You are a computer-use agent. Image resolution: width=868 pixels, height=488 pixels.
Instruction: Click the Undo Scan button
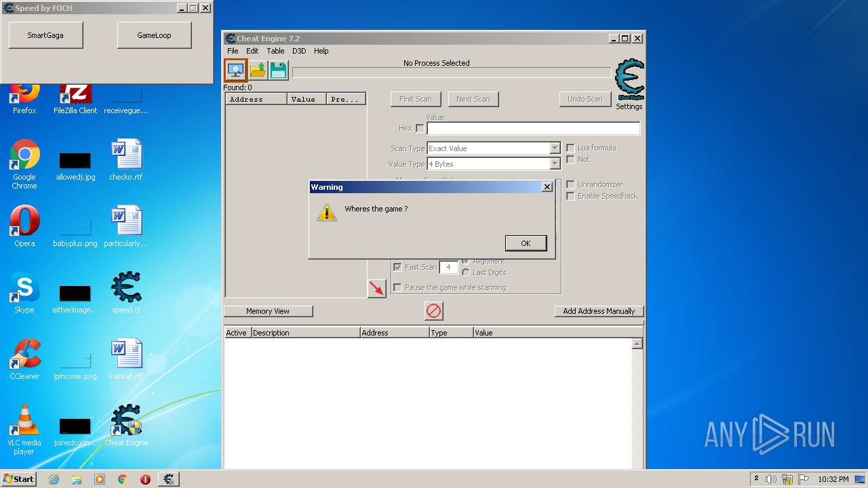point(585,99)
